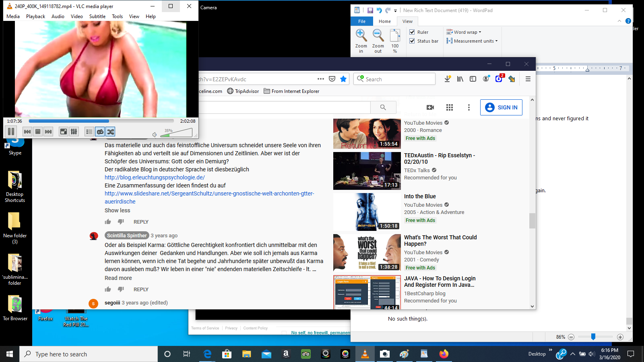Click the Firefox Search box
The width and height of the screenshot is (644, 362).
pyautogui.click(x=394, y=79)
